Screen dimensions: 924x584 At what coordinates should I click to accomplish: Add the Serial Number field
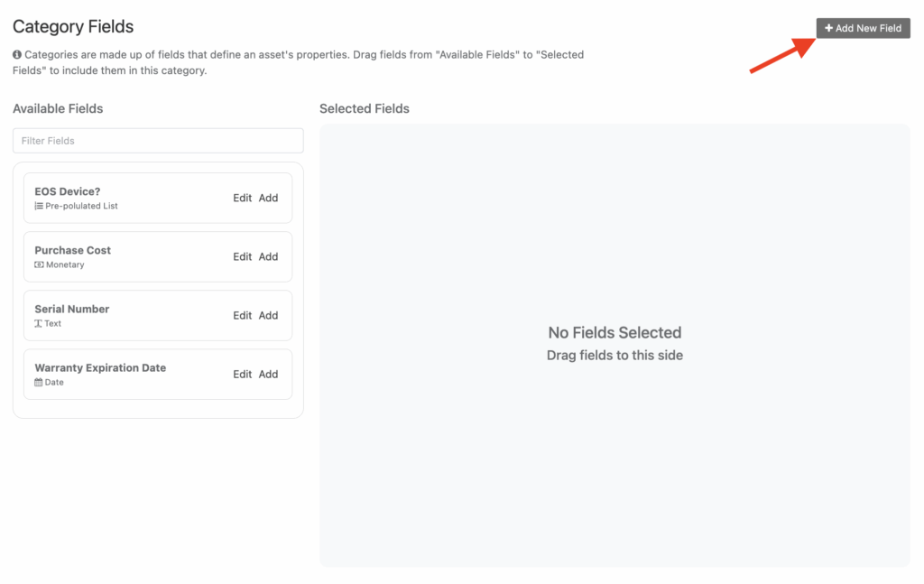(269, 315)
